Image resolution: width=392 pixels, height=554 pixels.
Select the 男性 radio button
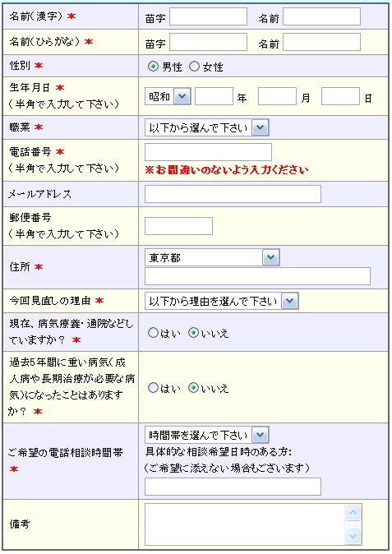pyautogui.click(x=153, y=66)
